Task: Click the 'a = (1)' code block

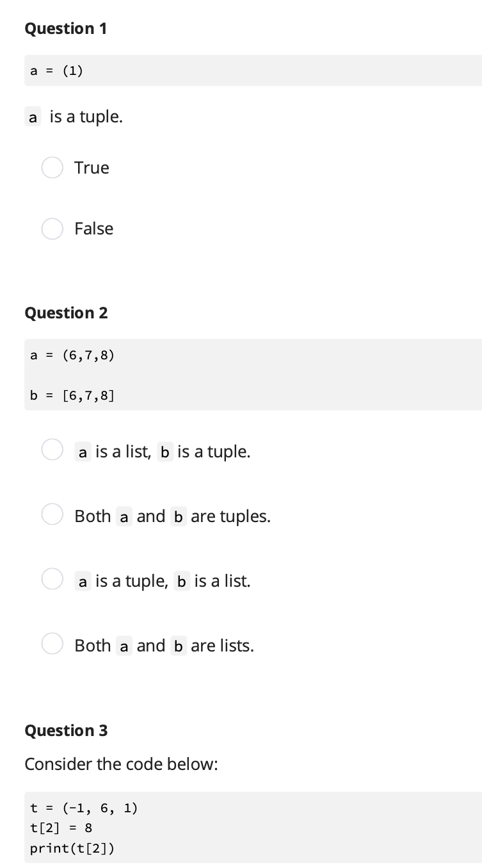Action: point(253,70)
